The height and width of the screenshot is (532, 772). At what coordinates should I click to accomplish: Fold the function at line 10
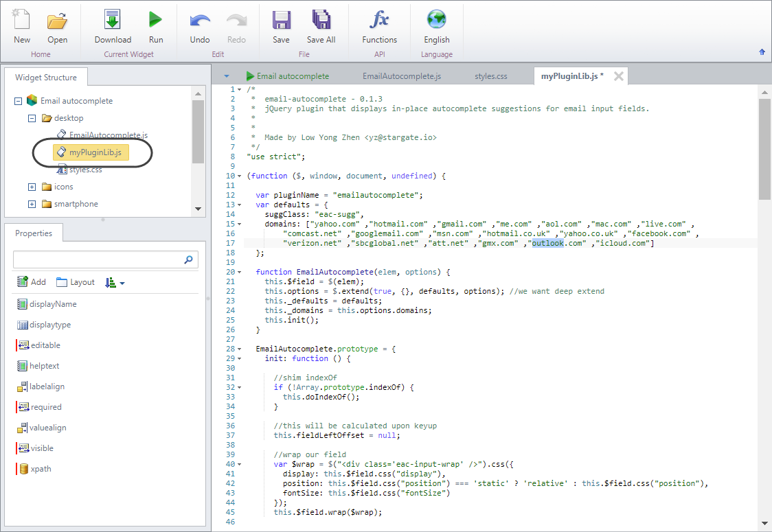[239, 176]
